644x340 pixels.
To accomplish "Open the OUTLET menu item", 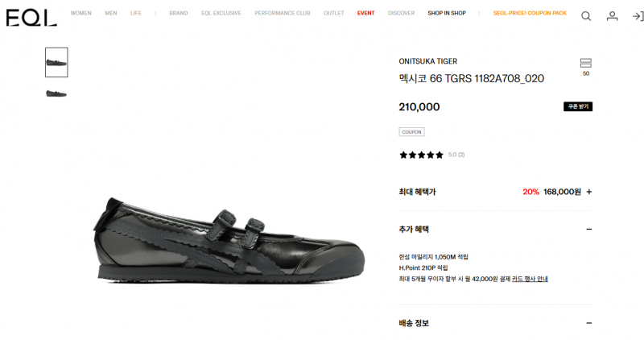I will (333, 13).
